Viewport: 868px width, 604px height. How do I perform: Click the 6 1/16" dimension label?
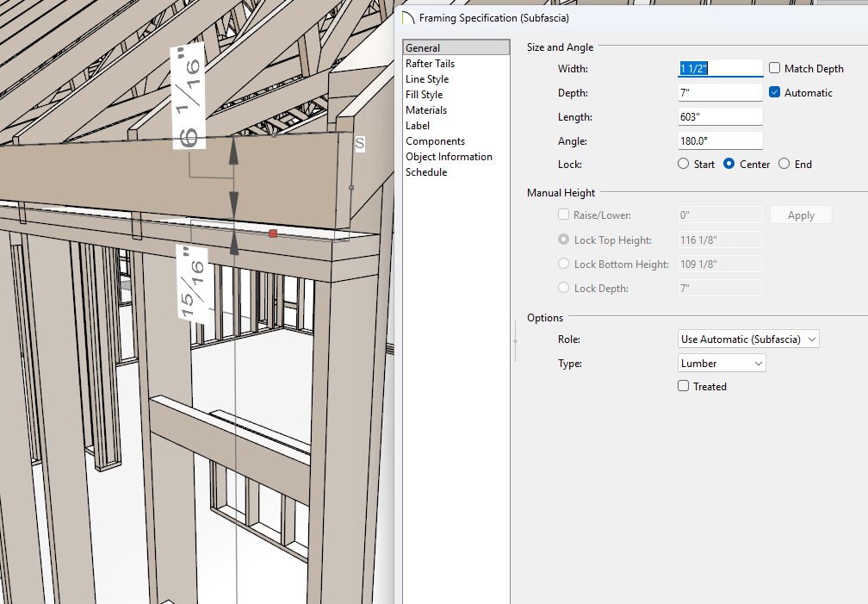189,97
